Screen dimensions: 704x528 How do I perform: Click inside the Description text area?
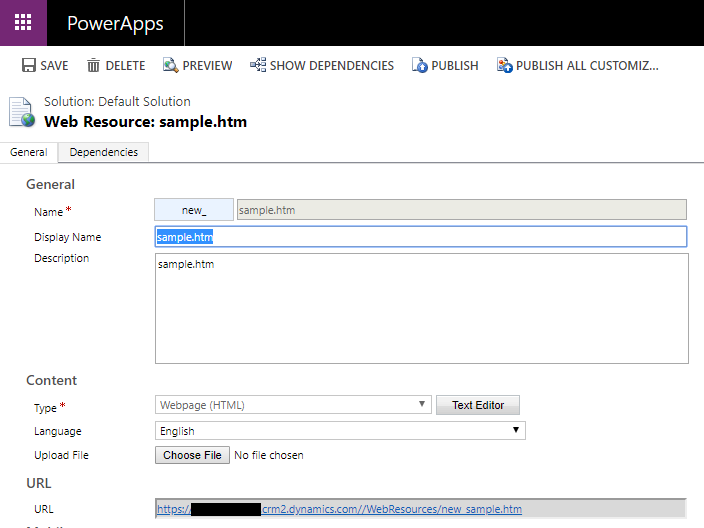420,308
